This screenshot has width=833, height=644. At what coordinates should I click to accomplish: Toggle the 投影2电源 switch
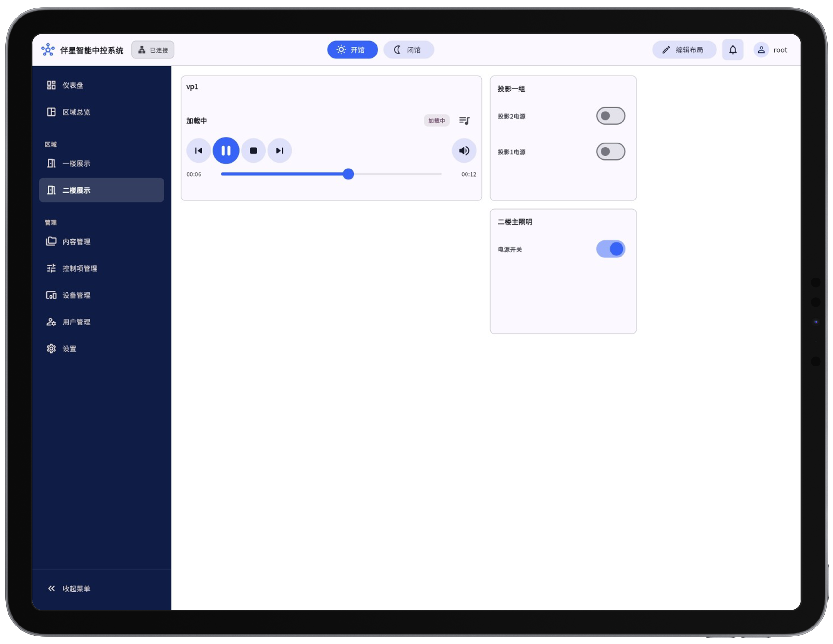pyautogui.click(x=610, y=116)
